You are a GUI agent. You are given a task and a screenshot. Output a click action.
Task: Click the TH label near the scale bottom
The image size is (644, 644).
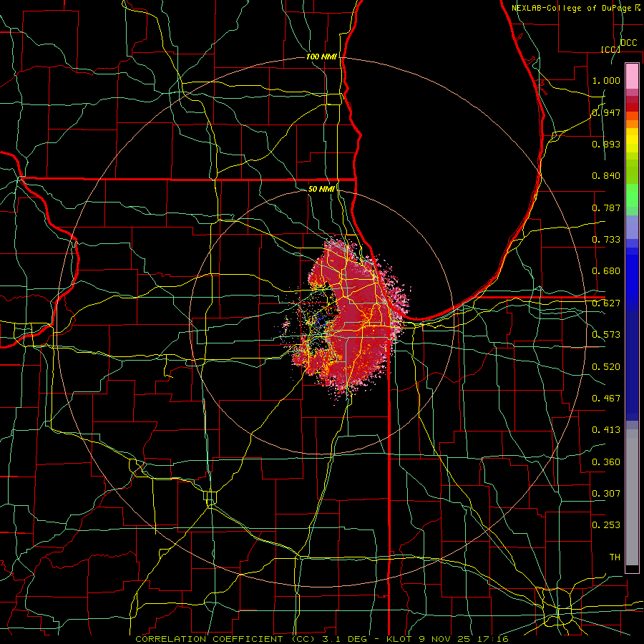615,557
